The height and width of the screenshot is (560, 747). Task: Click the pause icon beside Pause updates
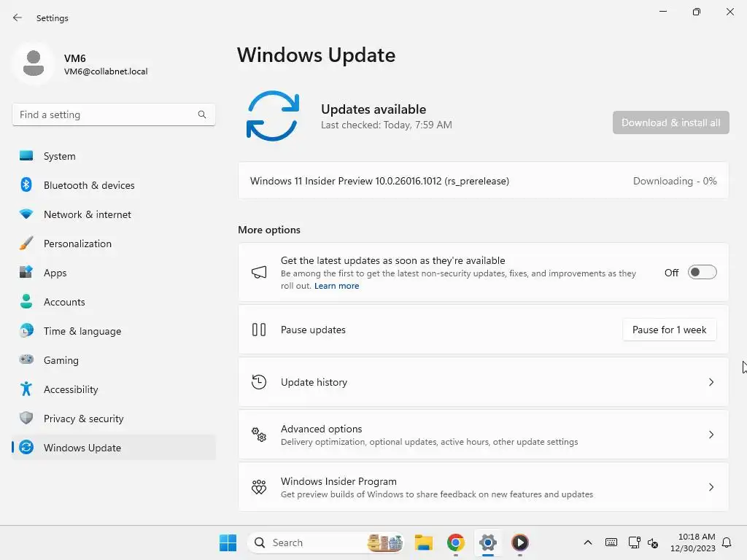tap(259, 330)
